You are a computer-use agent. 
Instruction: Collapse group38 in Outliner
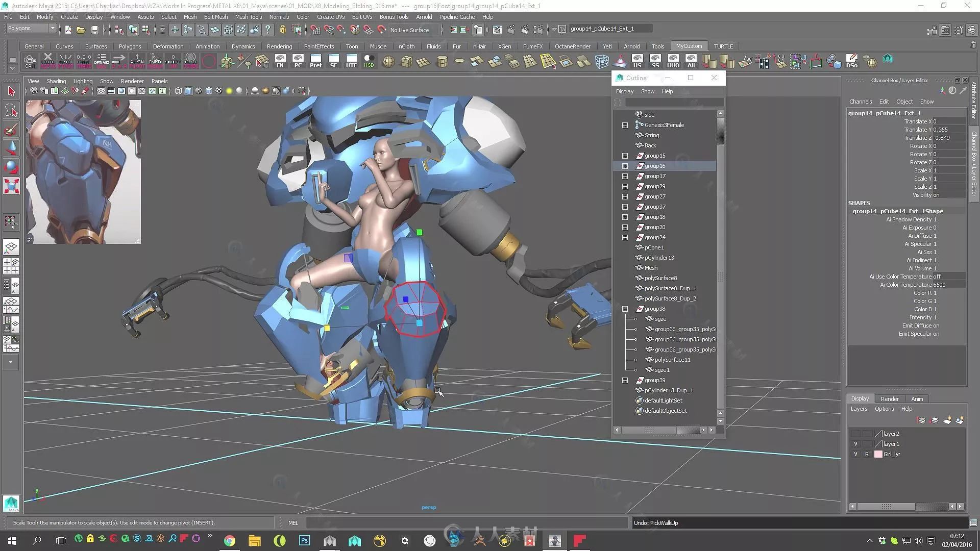click(625, 309)
